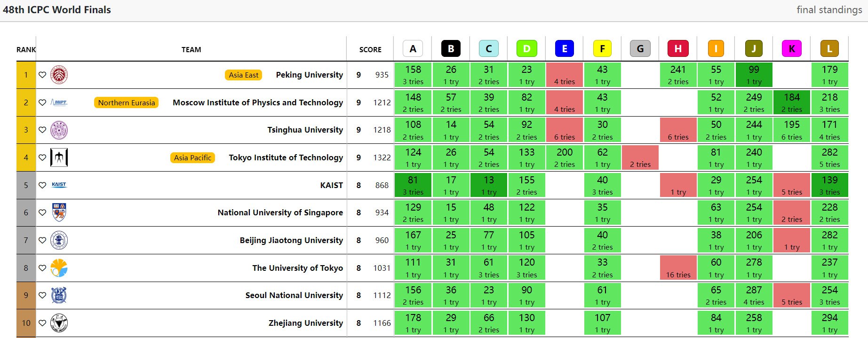Image resolution: width=868 pixels, height=338 pixels.
Task: Click the SCORE column header
Action: tap(371, 49)
